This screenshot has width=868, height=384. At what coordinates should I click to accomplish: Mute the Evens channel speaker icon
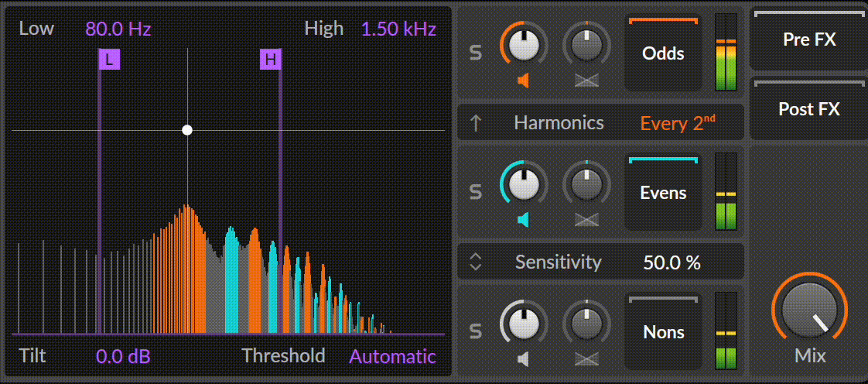pyautogui.click(x=523, y=221)
